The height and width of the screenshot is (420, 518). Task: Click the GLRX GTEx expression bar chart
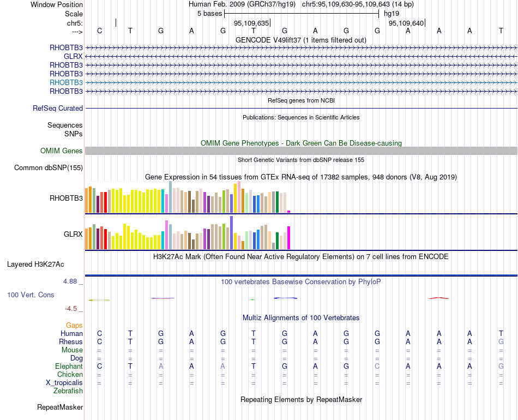pyautogui.click(x=188, y=232)
